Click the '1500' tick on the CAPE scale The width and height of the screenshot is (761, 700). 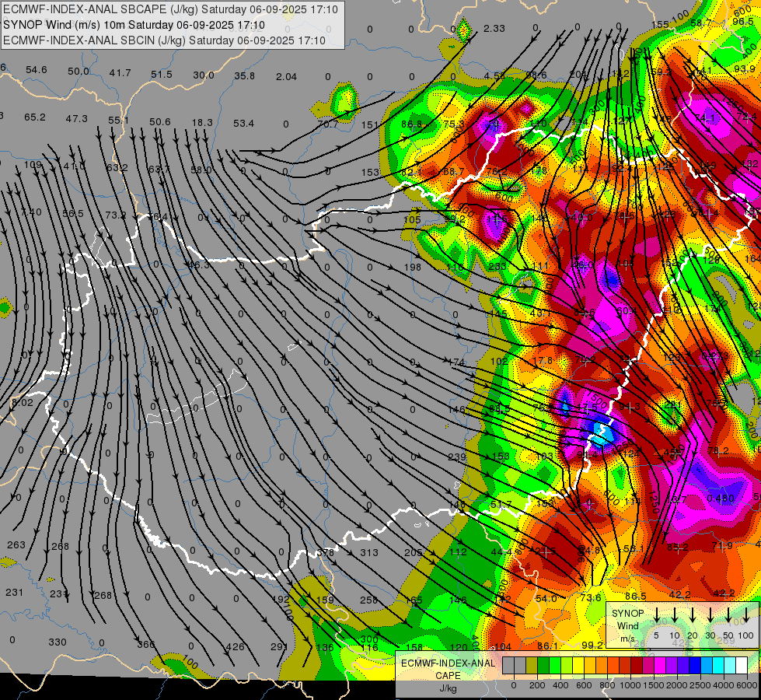click(654, 685)
